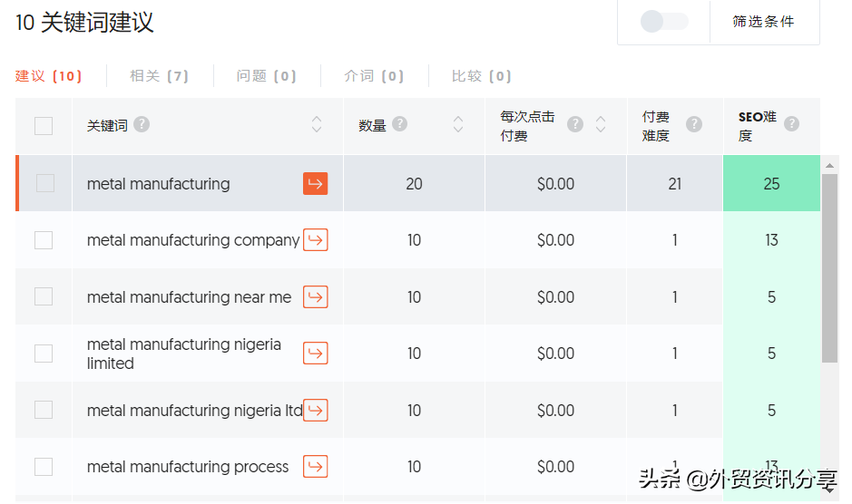Select keyword text metal manufacturing nigeria limited

click(x=184, y=354)
